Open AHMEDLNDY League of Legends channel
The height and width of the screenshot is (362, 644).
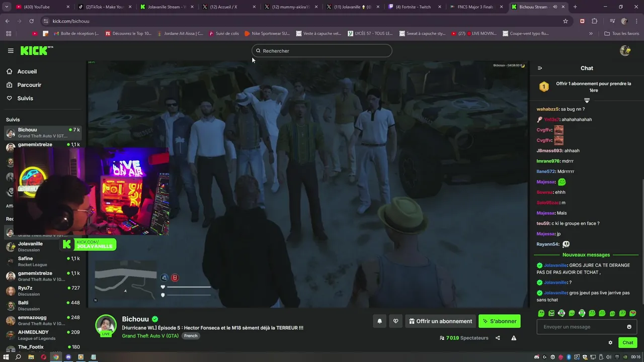(43, 335)
